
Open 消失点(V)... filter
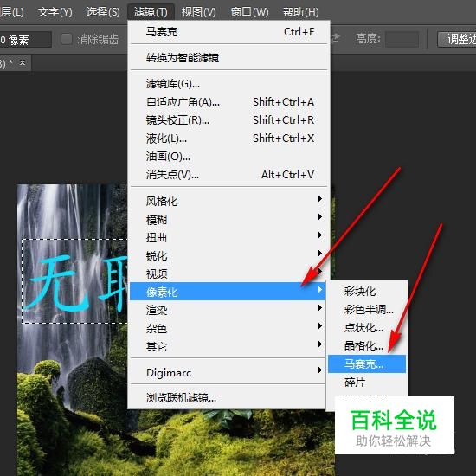coord(229,175)
